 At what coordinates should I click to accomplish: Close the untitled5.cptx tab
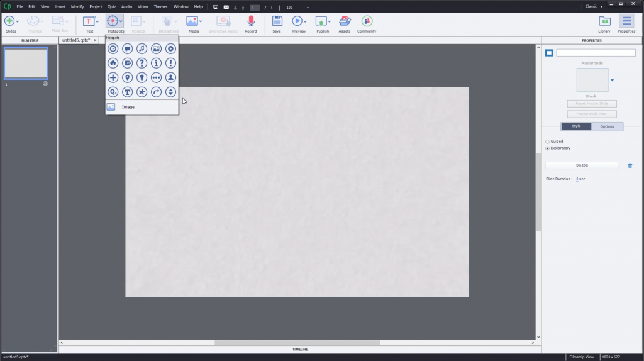coord(96,40)
